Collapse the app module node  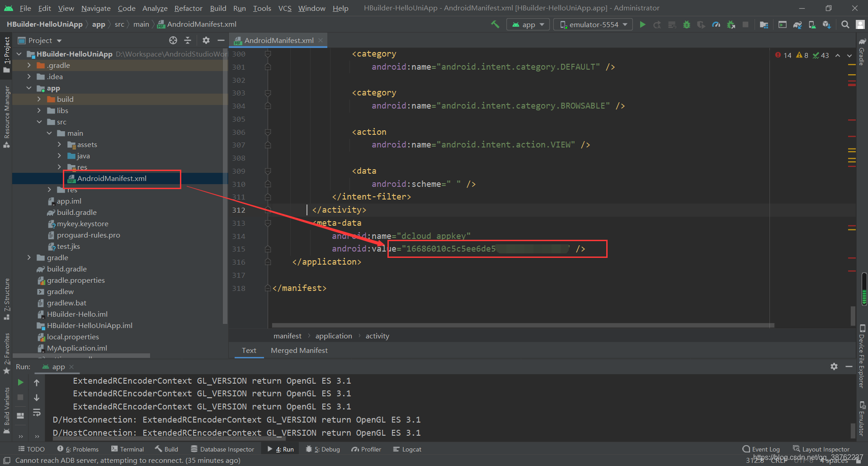[29, 88]
